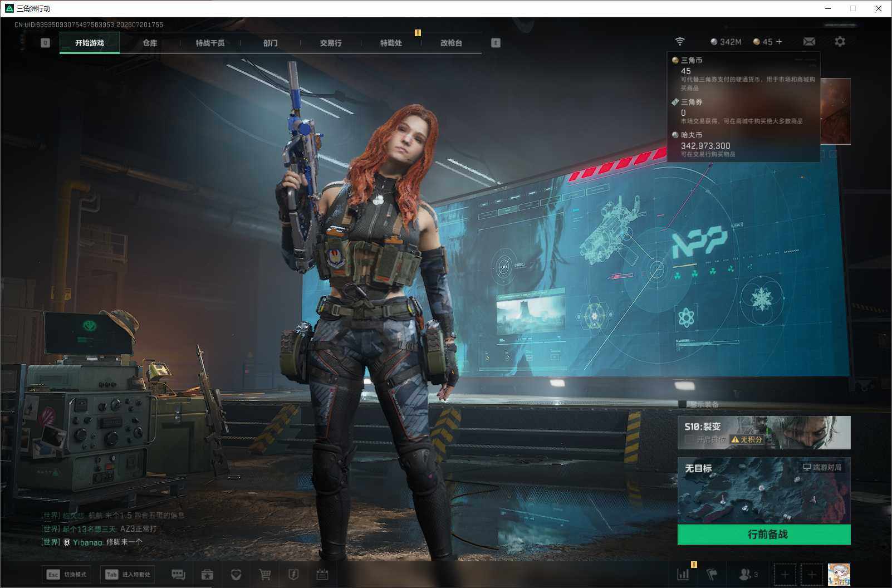Viewport: 892px width, 588px height.
Task: Open the friends list icon
Action: [x=748, y=574]
